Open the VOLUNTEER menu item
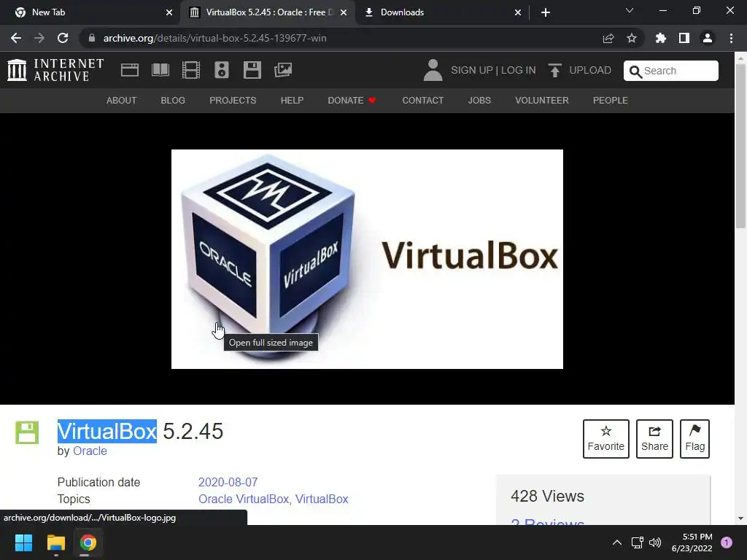Screen dimensions: 747x560 tap(542, 101)
